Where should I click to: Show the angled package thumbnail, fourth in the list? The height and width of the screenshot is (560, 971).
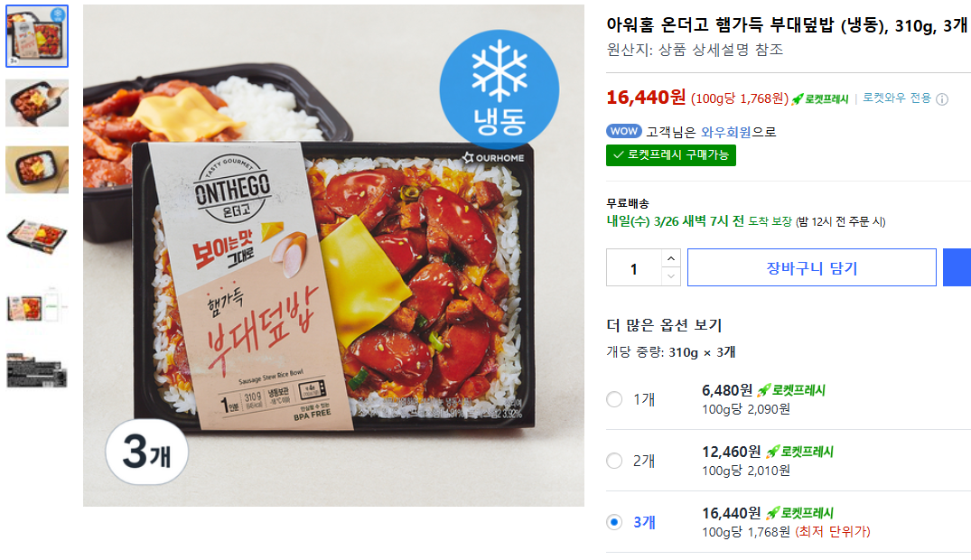point(37,237)
